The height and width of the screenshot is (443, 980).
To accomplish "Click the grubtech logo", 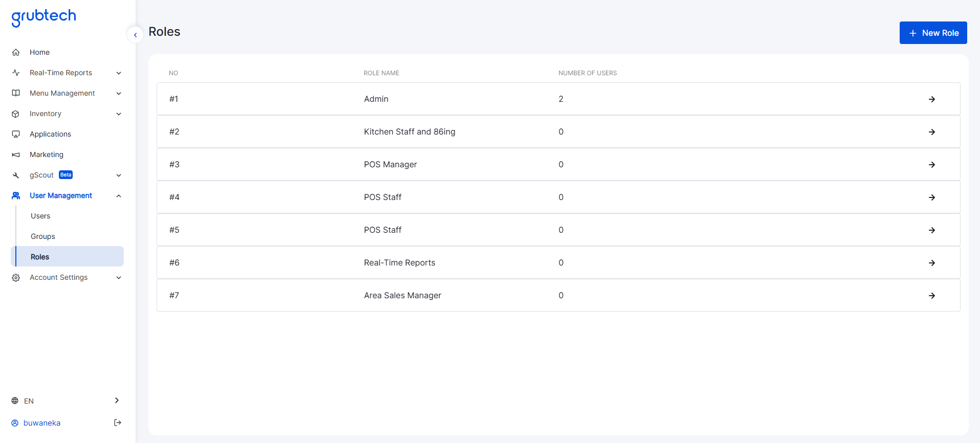I will [x=44, y=17].
